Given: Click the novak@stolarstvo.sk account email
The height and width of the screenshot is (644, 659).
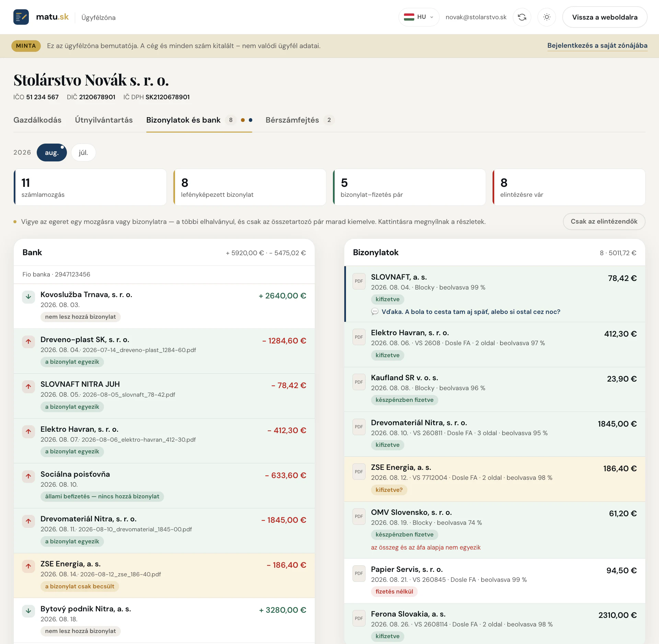Looking at the screenshot, I should point(476,17).
